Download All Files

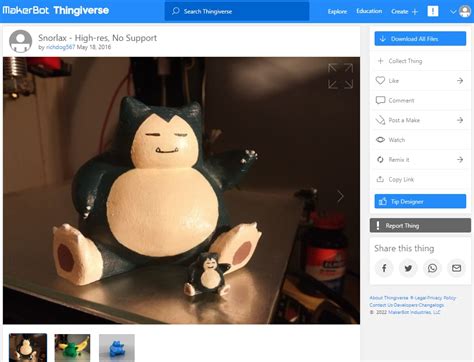(x=420, y=39)
